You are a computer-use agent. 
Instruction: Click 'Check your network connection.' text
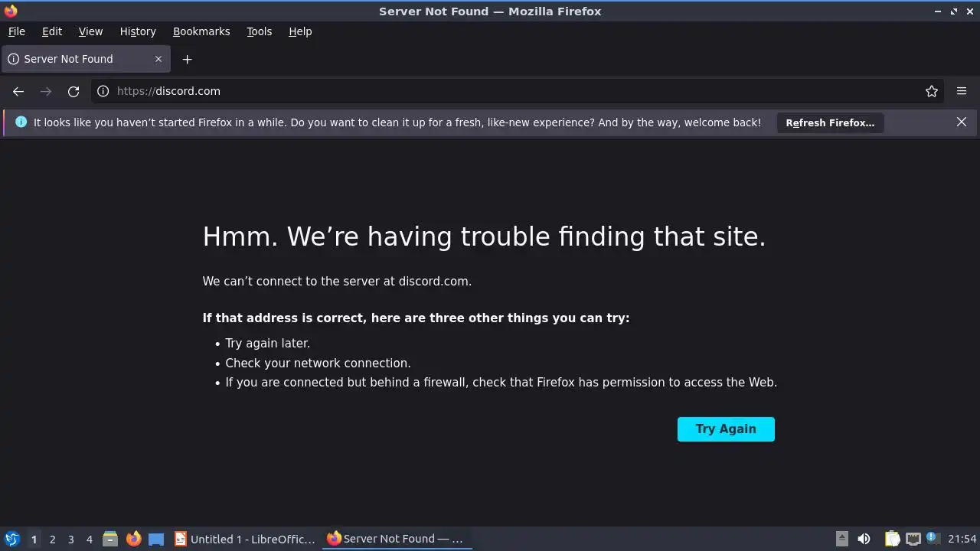point(318,363)
